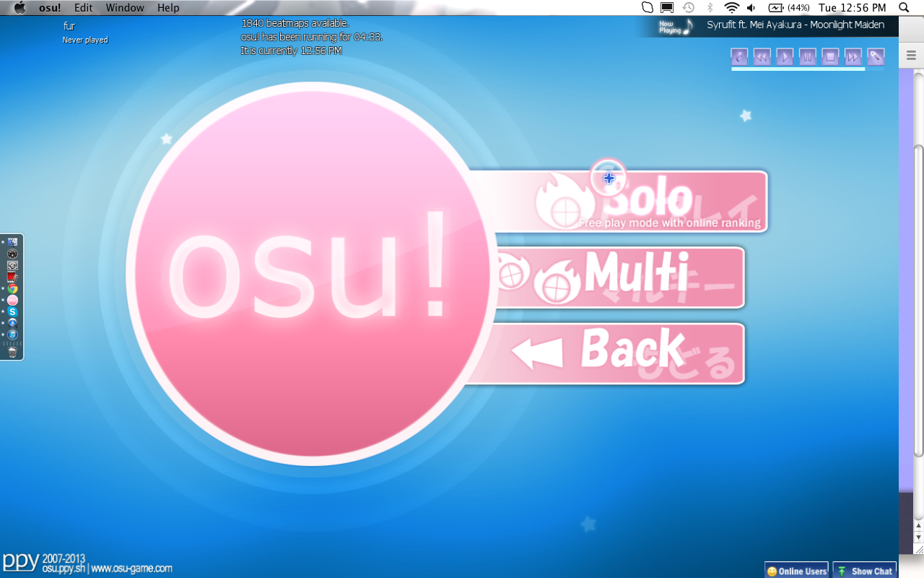The height and width of the screenshot is (578, 924).
Task: Click the Now Playing music note icon
Action: tap(688, 27)
